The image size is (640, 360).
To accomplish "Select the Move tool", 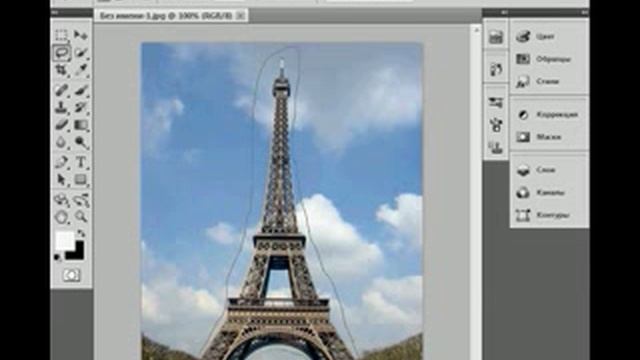I will coord(81,36).
